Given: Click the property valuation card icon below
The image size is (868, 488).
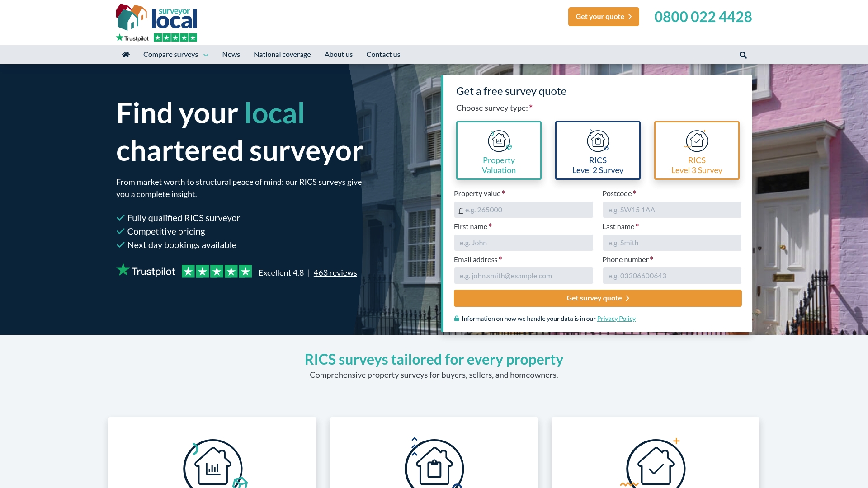Looking at the screenshot, I should (215, 464).
